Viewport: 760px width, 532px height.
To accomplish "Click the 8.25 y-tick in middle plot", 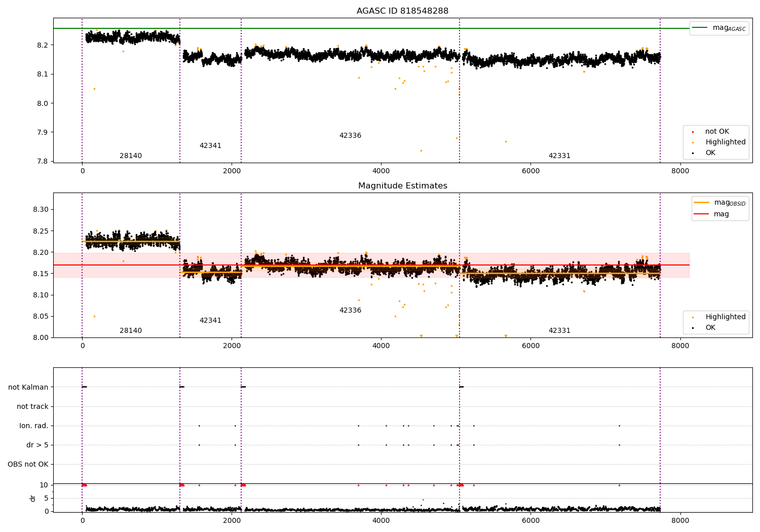I will coord(40,231).
